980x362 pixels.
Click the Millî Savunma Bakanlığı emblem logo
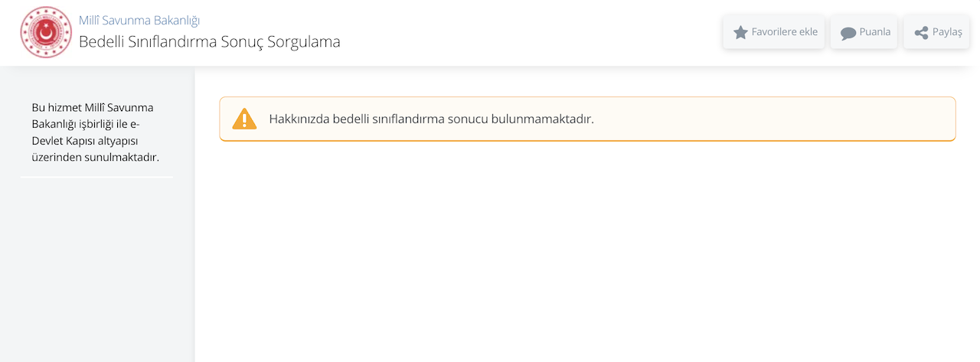[46, 33]
